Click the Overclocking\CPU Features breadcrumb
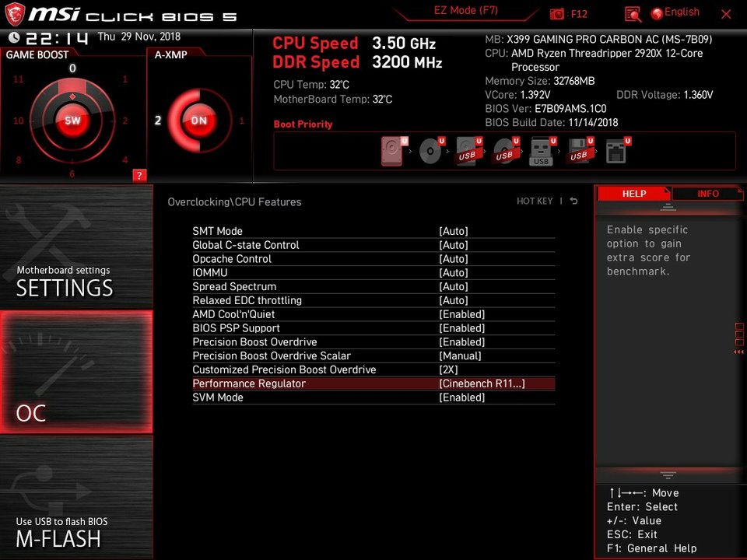Viewport: 747px width, 560px height. pyautogui.click(x=234, y=201)
